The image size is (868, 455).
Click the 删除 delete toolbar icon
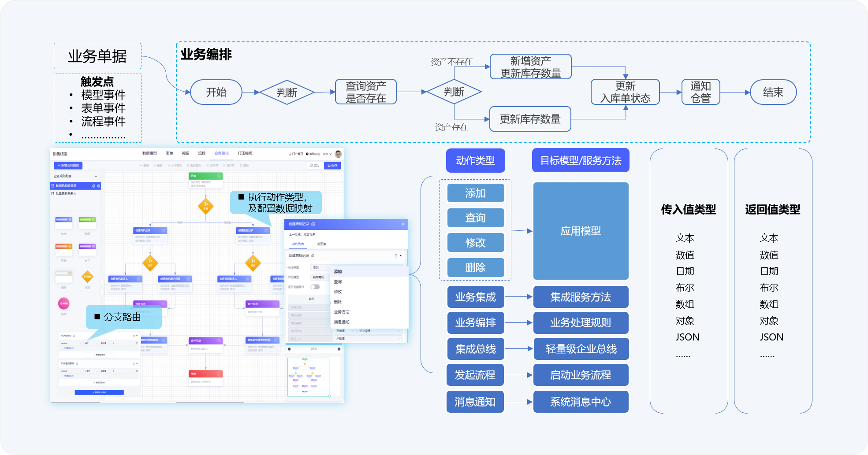pyautogui.click(x=244, y=166)
